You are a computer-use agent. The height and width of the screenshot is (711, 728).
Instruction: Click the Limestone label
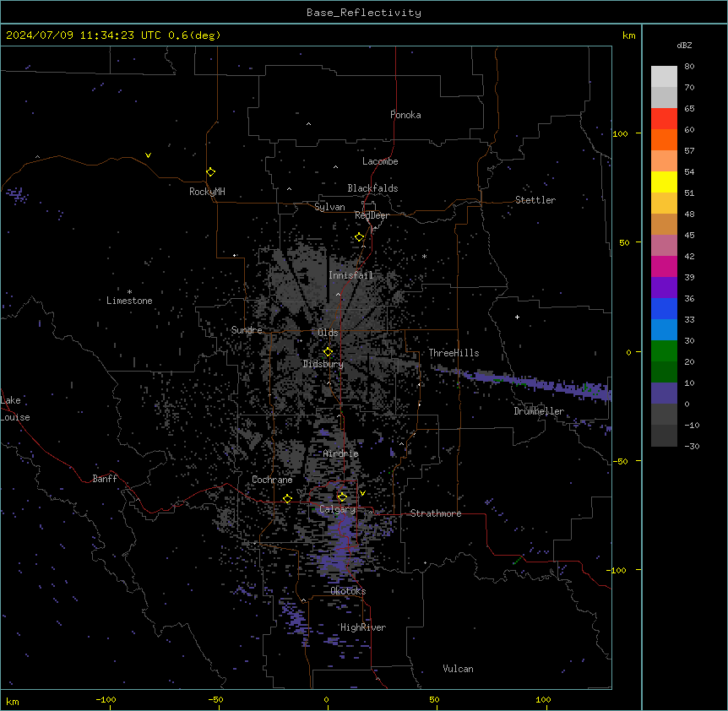tap(129, 301)
